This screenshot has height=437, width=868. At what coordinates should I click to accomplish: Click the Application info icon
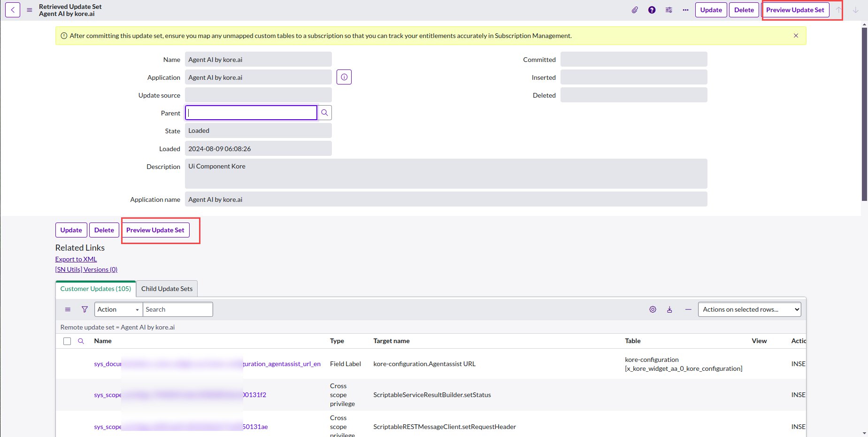[344, 77]
